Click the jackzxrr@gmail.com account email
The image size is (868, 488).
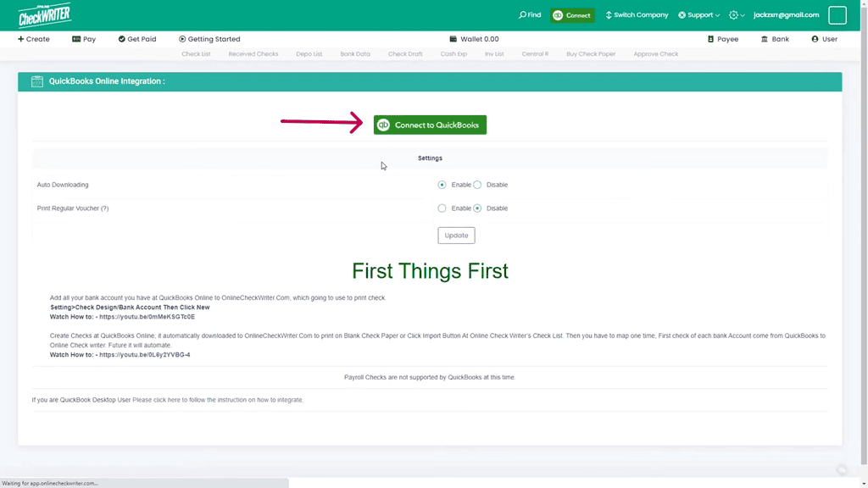(786, 15)
